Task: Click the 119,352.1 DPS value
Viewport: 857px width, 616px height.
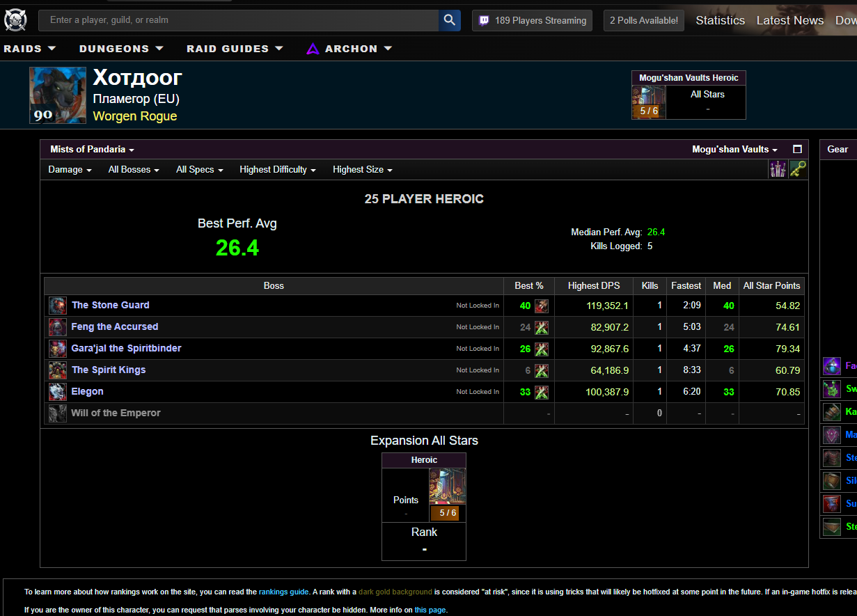Action: click(x=607, y=306)
